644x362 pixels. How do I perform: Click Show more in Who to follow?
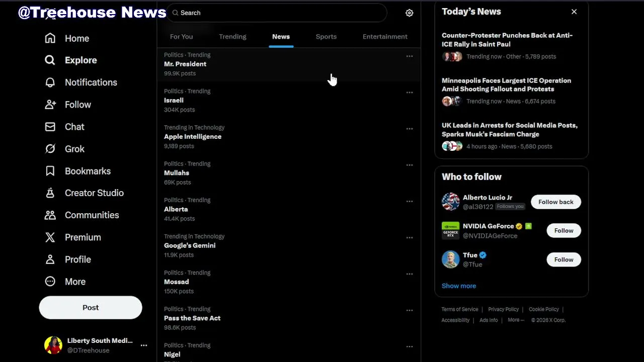(x=459, y=286)
